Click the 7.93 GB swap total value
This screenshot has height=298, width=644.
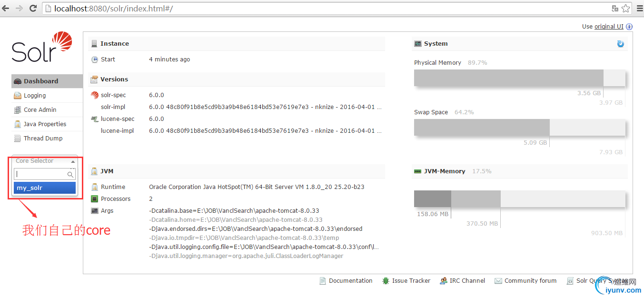pos(611,152)
